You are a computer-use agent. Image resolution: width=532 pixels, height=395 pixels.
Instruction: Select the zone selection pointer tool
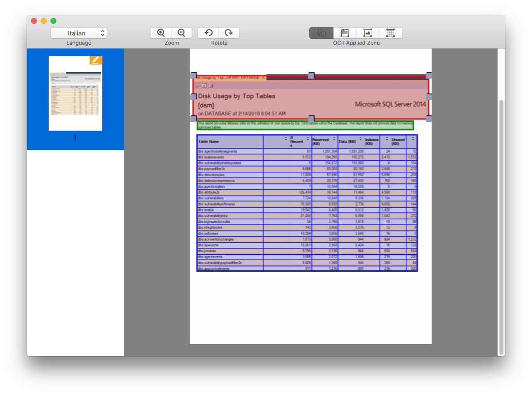click(x=321, y=33)
